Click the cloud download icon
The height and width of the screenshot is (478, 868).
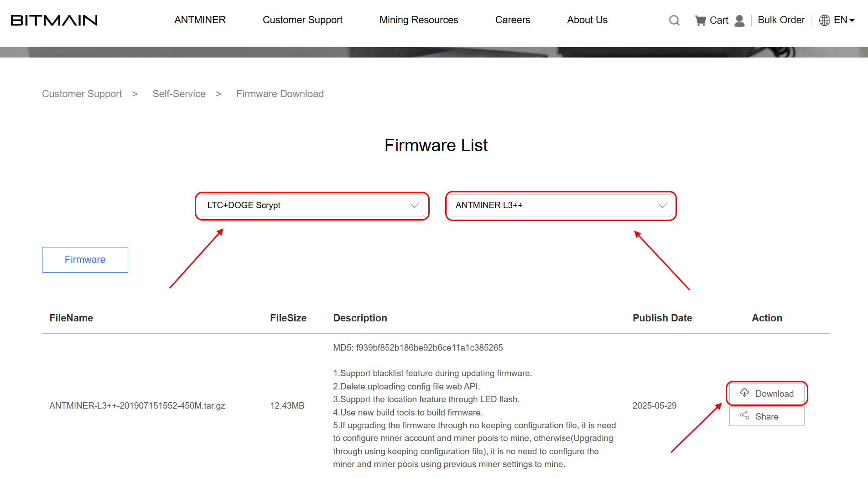coord(744,393)
